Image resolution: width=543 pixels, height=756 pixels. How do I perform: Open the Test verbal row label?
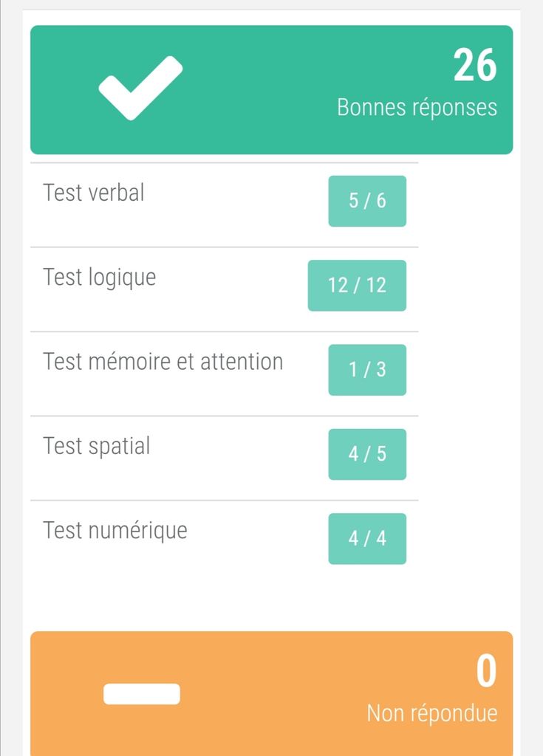pos(94,193)
